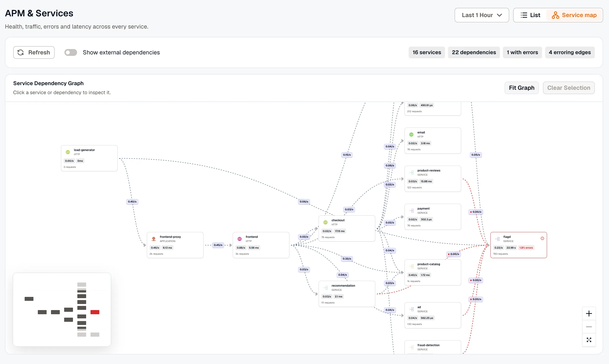609x364 pixels.
Task: Click the frontend-proxy application icon
Action: pyautogui.click(x=154, y=239)
